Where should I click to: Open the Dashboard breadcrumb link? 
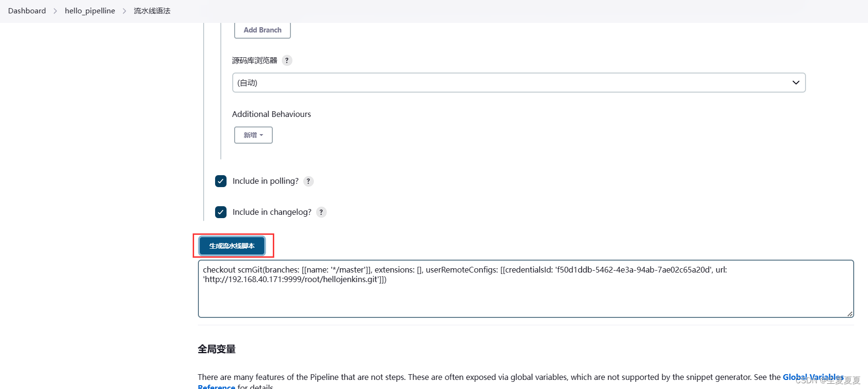(27, 11)
